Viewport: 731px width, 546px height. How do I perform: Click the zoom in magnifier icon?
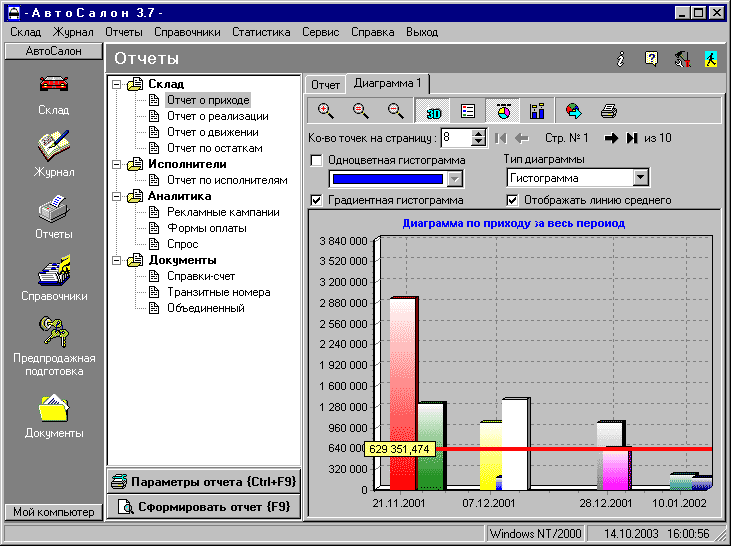(x=326, y=110)
